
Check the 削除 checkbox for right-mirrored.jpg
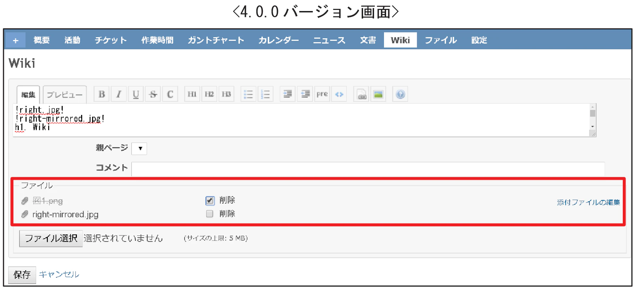click(210, 214)
